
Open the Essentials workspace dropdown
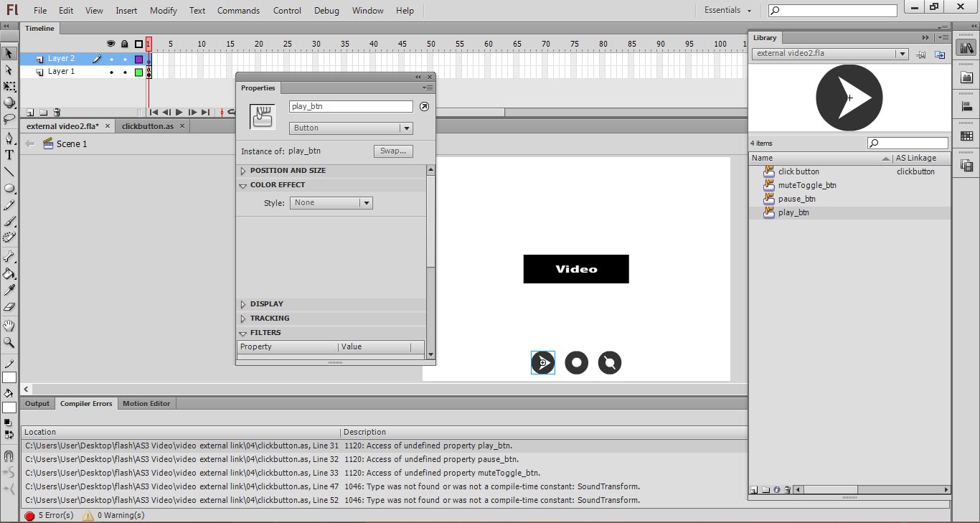point(727,10)
